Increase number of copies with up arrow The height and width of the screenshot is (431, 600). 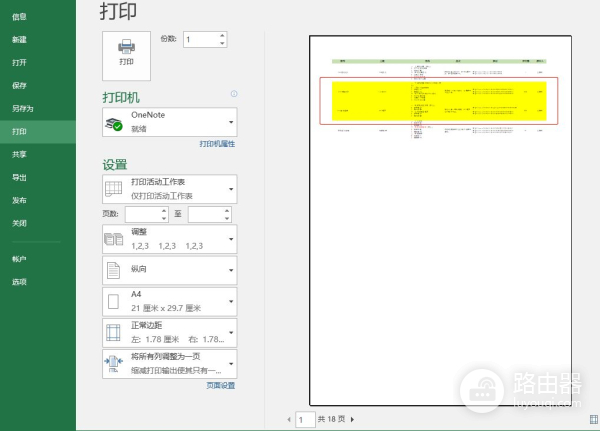pyautogui.click(x=222, y=36)
